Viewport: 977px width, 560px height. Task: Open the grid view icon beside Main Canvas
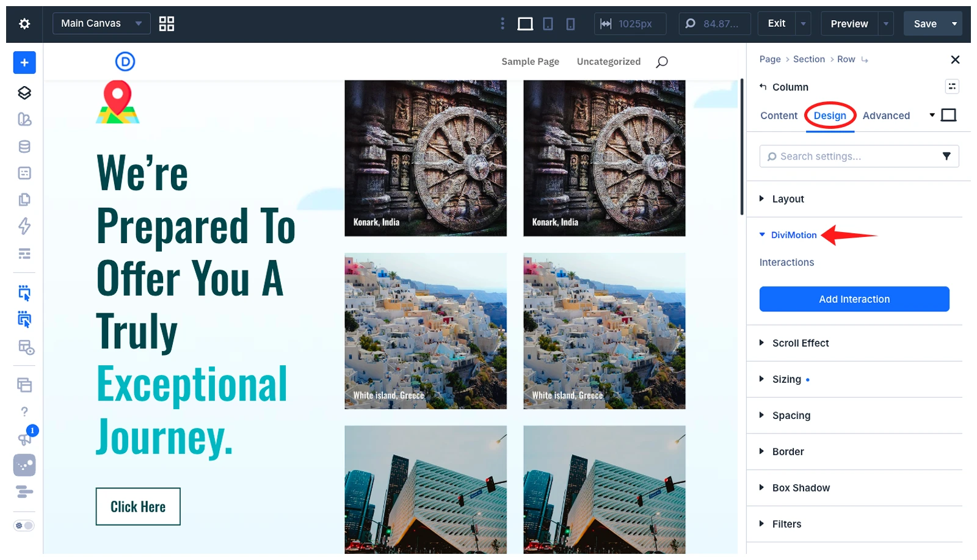coord(167,24)
